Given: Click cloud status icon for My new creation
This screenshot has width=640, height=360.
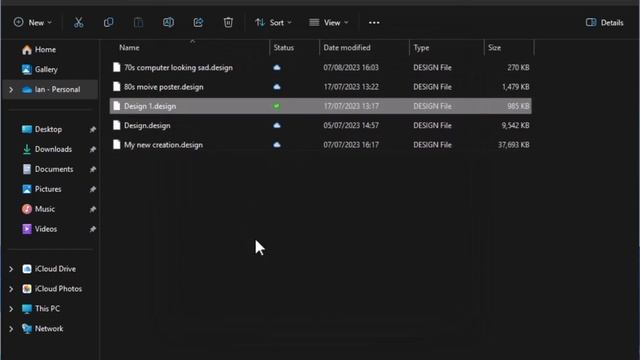Looking at the screenshot, I should (x=277, y=145).
